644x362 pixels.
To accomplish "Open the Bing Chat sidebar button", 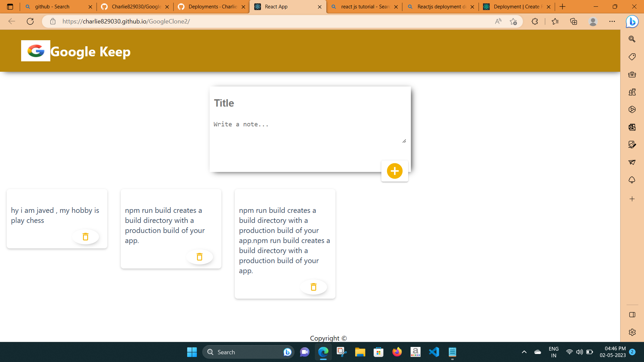I will pos(632,22).
